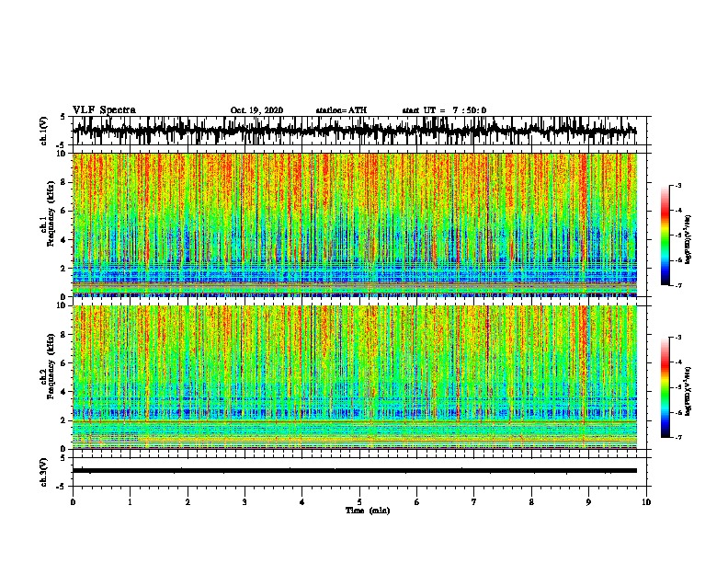Click the "8" kHz tick of ch.1 frequency axis
The height and width of the screenshot is (563, 728).
63,182
